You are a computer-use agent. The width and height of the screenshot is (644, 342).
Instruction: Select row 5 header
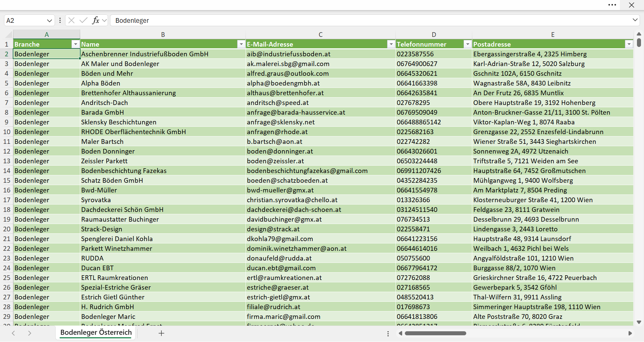click(x=6, y=83)
